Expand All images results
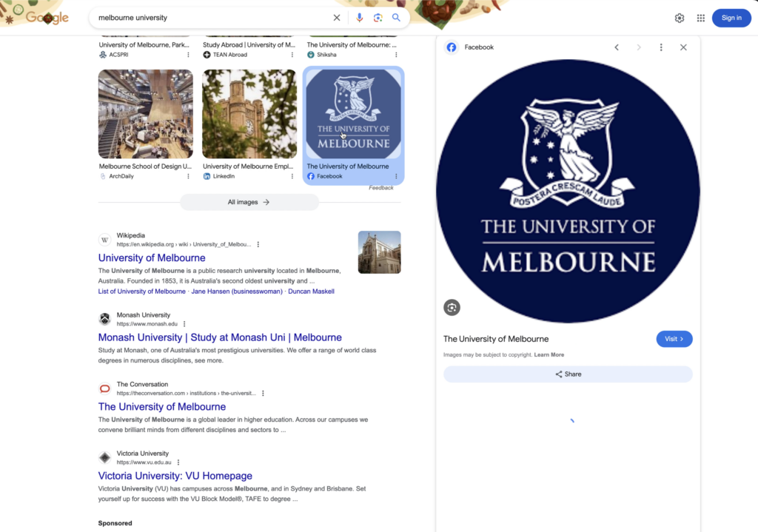 click(x=249, y=202)
